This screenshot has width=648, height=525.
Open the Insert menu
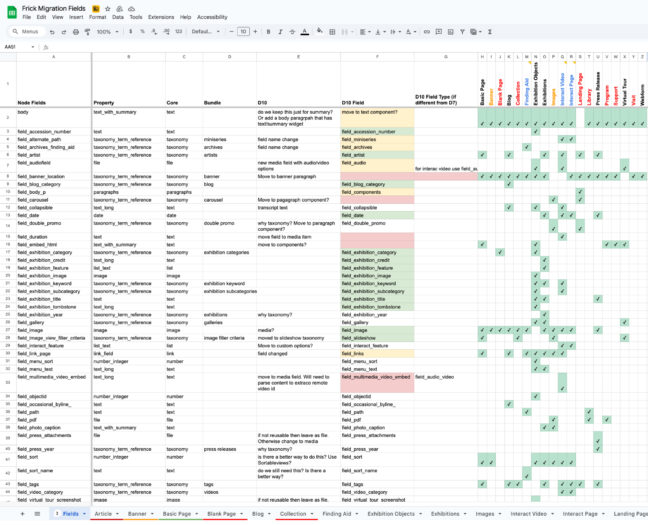[76, 17]
